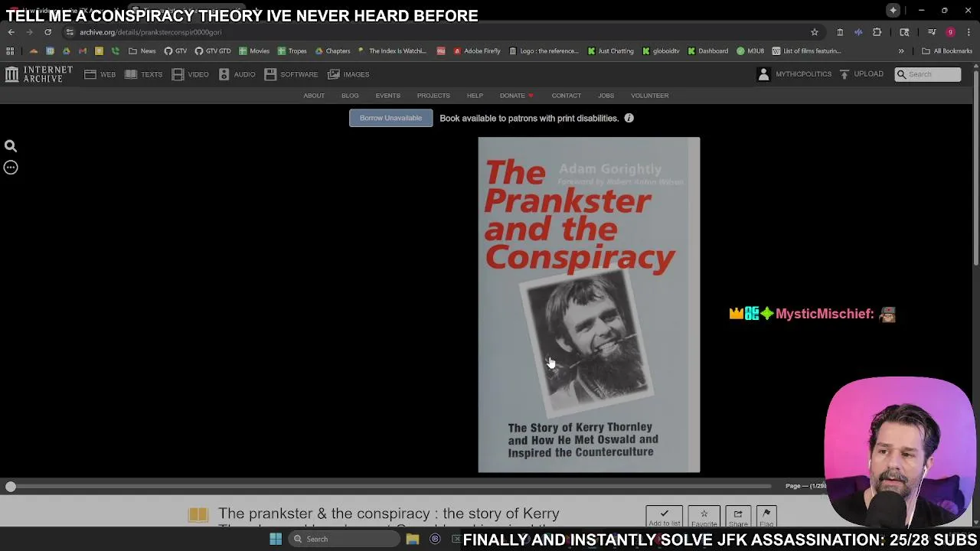The image size is (980, 551).
Task: Open the Windows Start button
Action: click(x=276, y=539)
